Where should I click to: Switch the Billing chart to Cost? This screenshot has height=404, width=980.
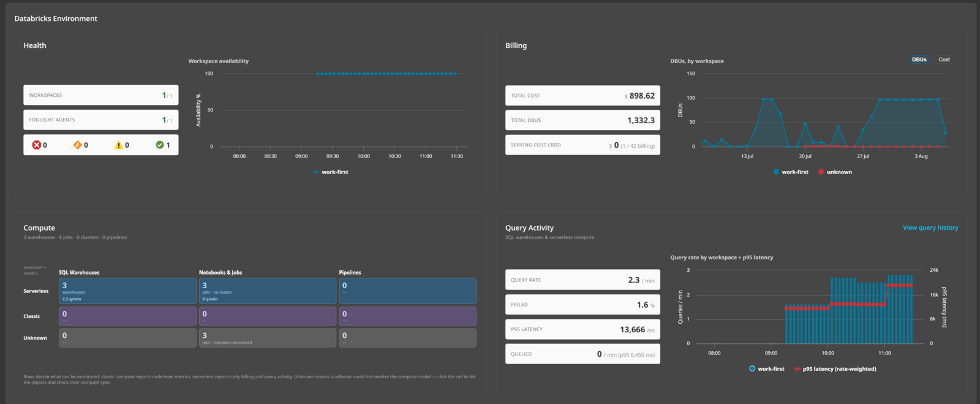pos(944,59)
